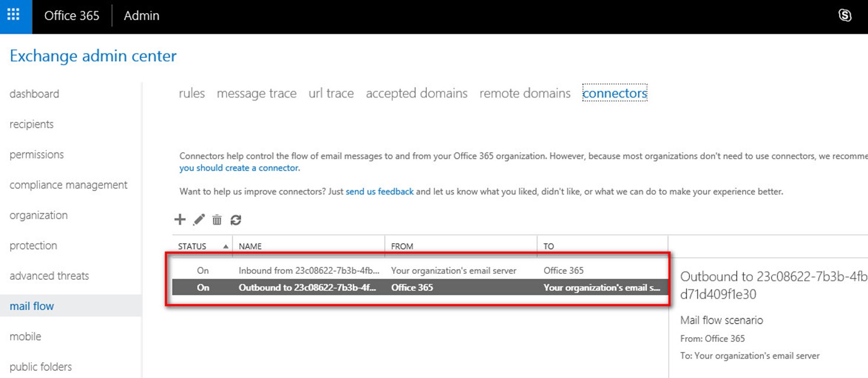Viewport: 868px width, 378px height.
Task: Open the rules tab
Action: [x=192, y=93]
